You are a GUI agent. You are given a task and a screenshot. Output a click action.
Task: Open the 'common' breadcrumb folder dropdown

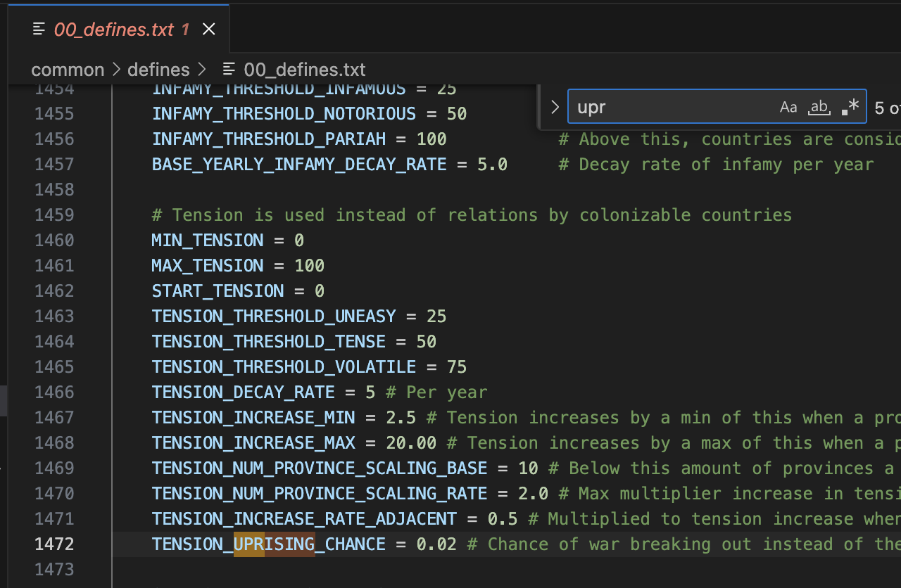coord(68,70)
